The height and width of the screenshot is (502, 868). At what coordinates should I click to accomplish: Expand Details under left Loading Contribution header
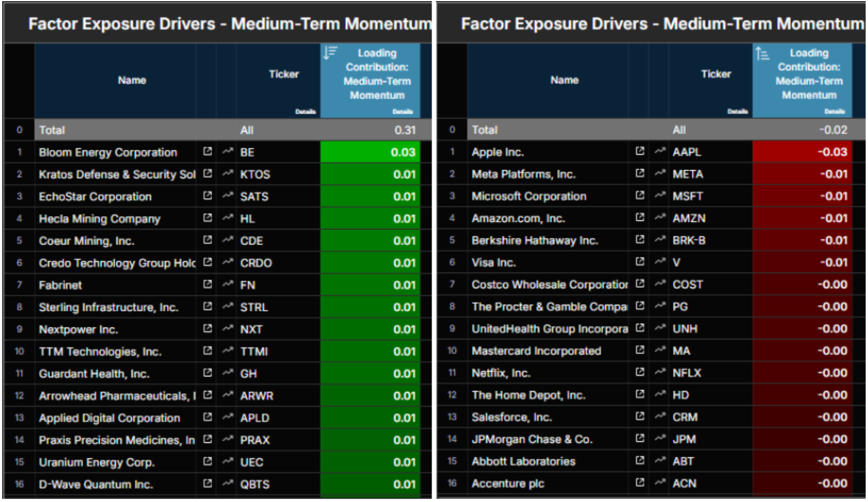(x=402, y=111)
